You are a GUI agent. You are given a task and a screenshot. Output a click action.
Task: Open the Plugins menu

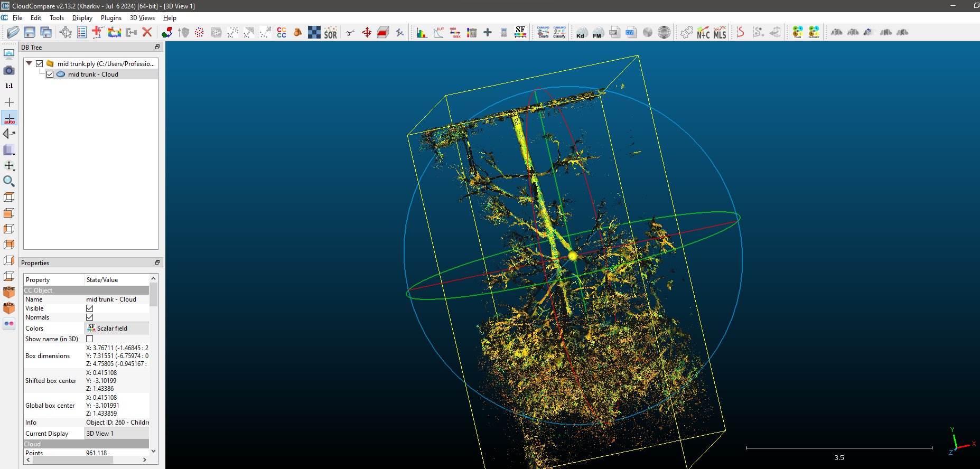[x=111, y=18]
